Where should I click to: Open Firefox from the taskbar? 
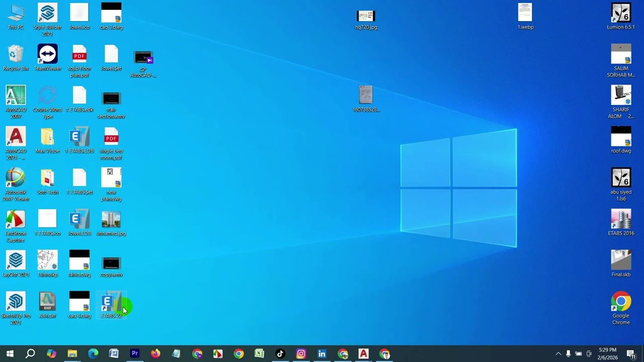155,354
